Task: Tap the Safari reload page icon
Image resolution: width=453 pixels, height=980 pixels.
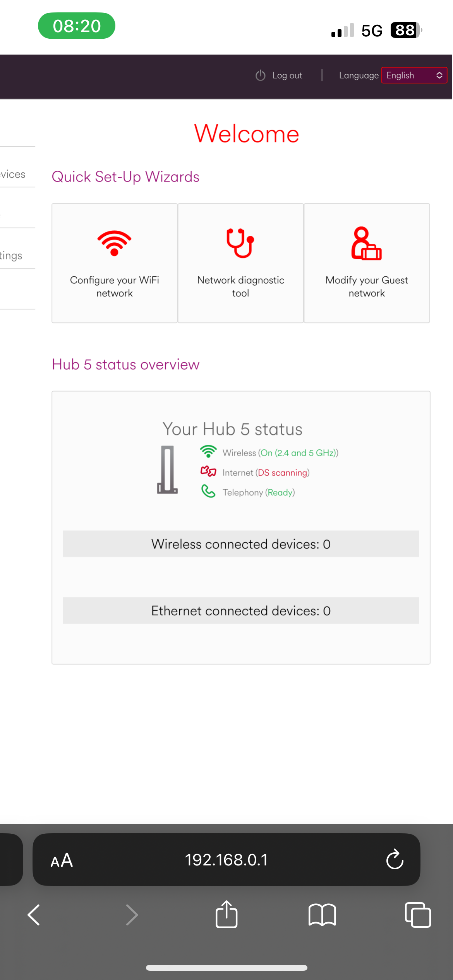Action: tap(395, 859)
